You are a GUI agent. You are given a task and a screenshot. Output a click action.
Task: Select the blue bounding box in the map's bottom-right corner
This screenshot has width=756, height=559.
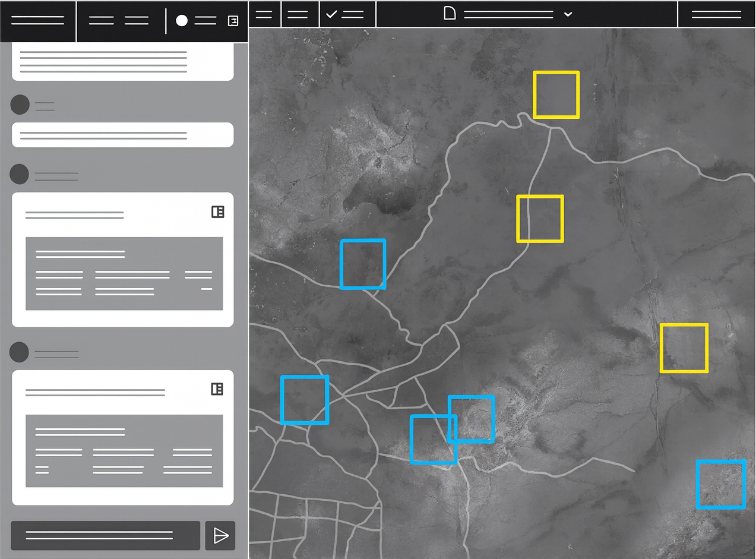coord(720,484)
